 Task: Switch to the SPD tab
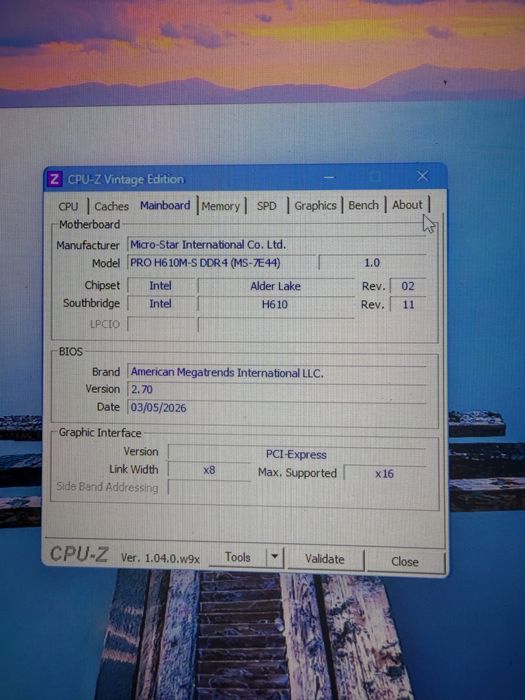[267, 206]
